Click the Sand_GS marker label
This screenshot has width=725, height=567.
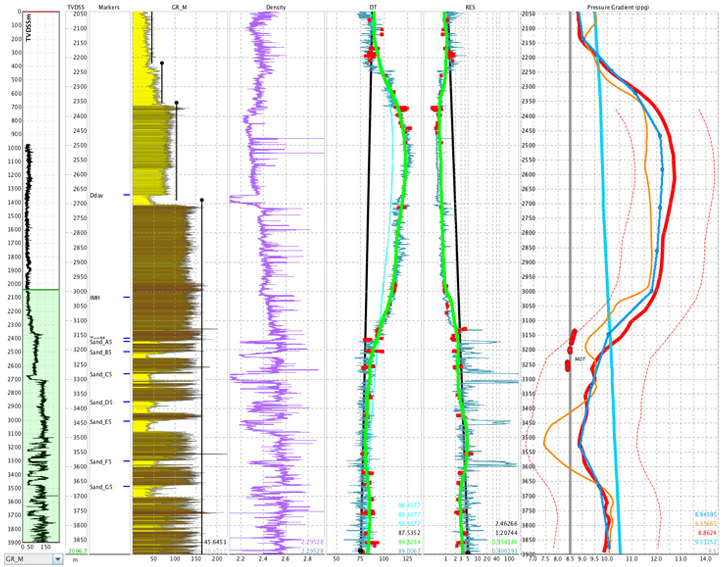coord(101,487)
